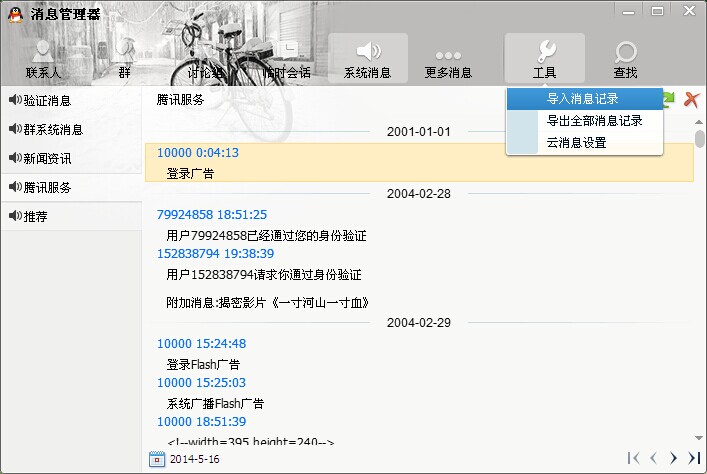
Task: Jump to the first page of records
Action: click(633, 458)
